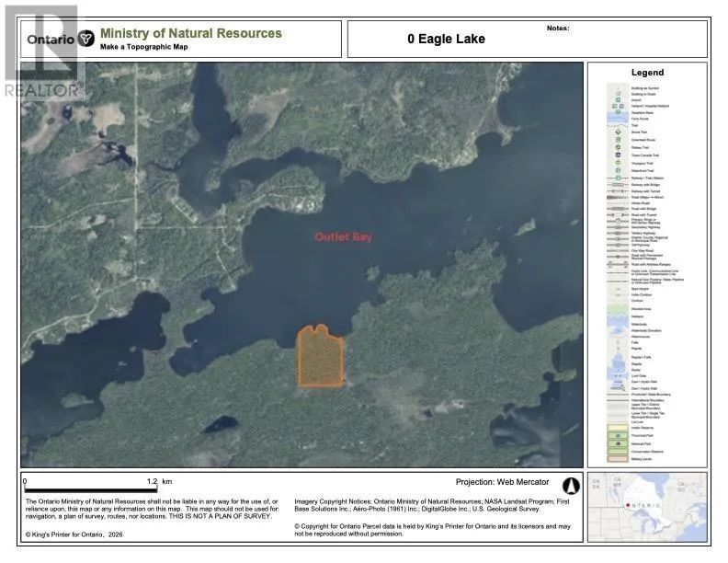Click the Legend heading
The width and height of the screenshot is (728, 563).
point(647,73)
